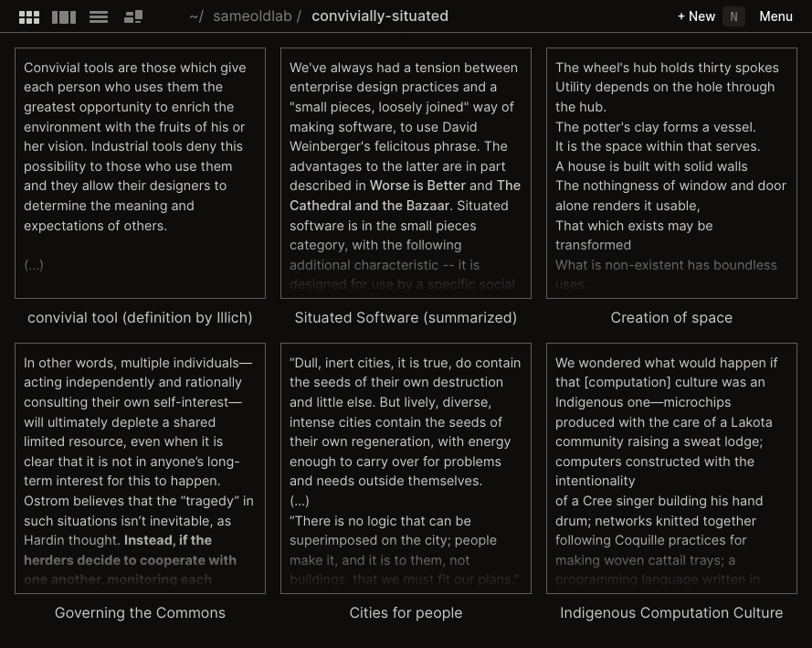812x648 pixels.
Task: Open the lively cities quote block
Action: point(406,468)
